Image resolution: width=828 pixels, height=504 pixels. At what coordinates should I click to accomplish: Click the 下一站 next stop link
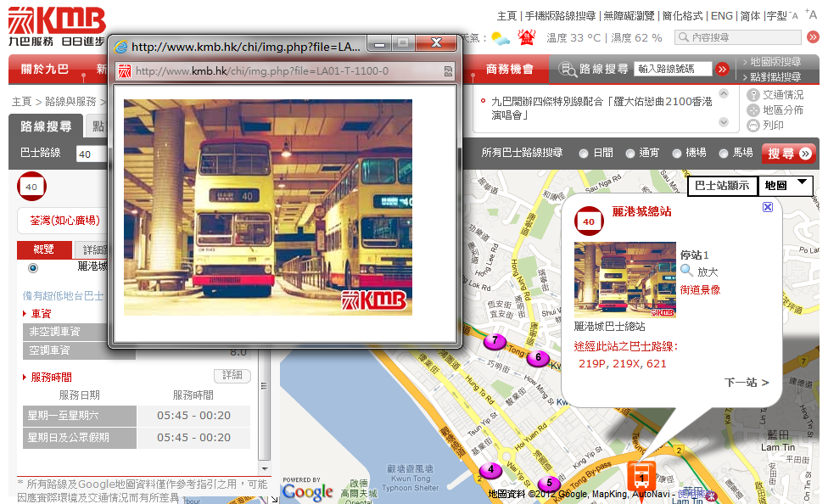click(747, 382)
